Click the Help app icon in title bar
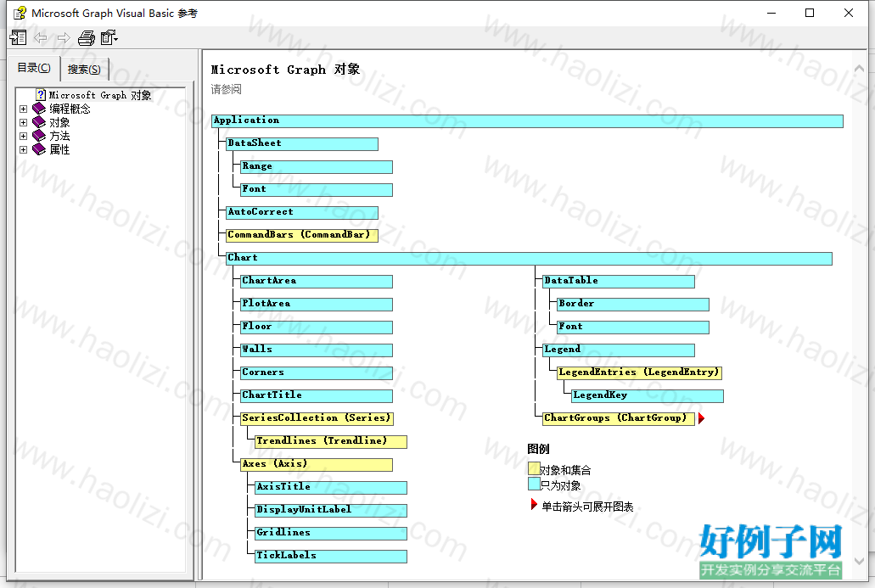This screenshot has width=875, height=588. click(x=20, y=13)
